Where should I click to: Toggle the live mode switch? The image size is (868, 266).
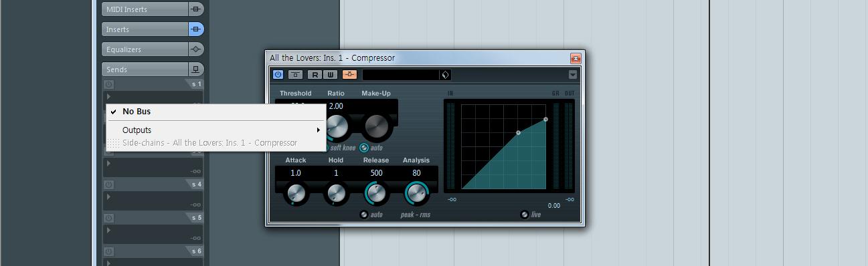point(525,215)
